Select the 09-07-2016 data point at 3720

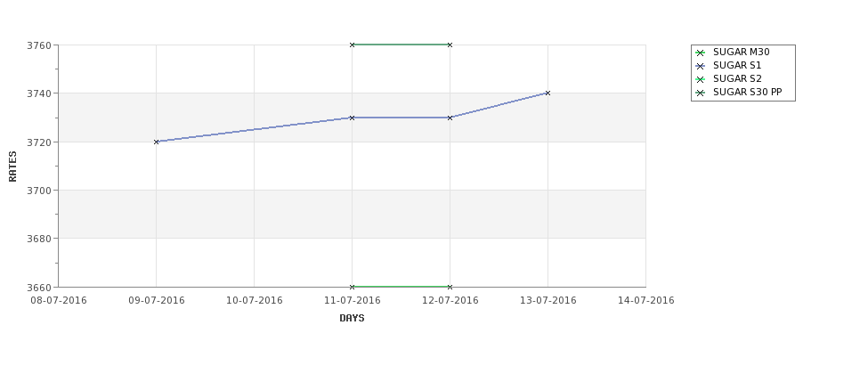(x=156, y=142)
